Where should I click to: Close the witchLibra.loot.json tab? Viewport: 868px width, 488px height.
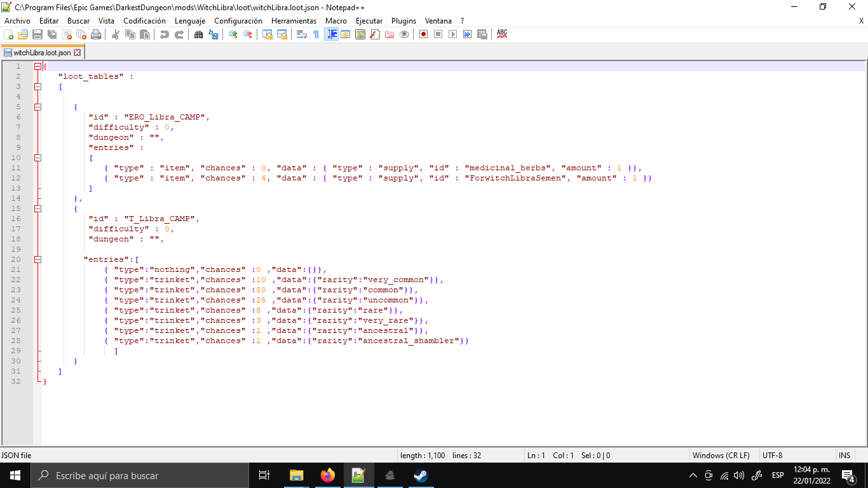point(78,53)
